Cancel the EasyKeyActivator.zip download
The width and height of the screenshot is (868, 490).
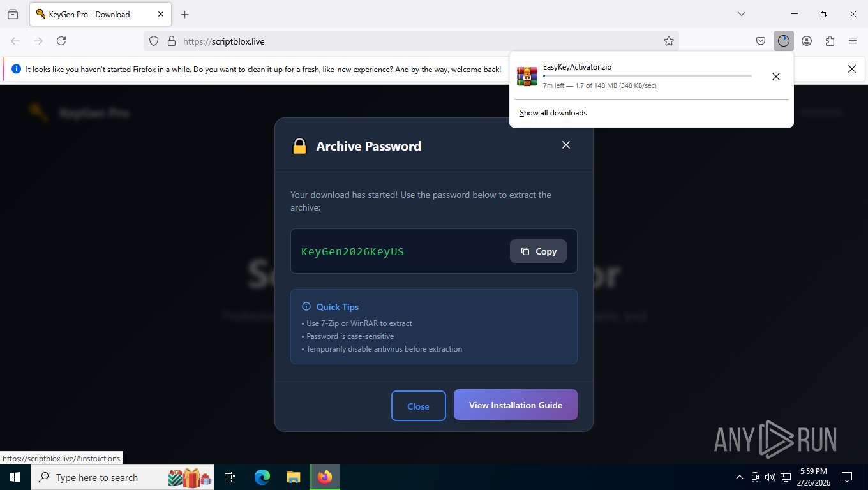[775, 77]
